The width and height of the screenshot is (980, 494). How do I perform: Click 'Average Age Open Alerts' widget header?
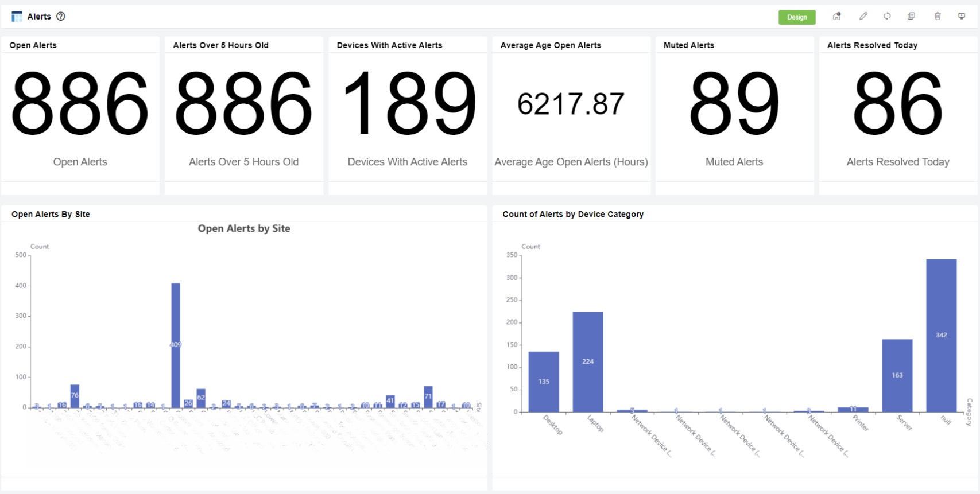[x=551, y=45]
